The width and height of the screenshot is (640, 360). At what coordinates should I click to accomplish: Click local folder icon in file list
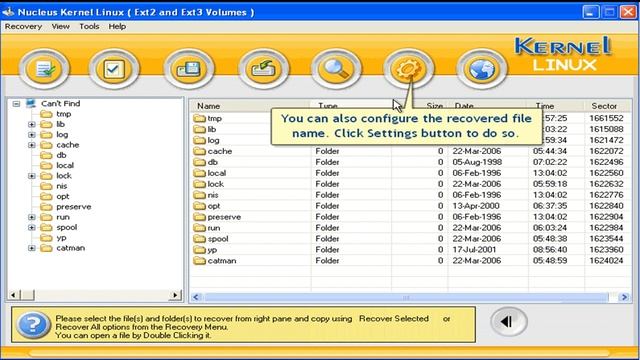coord(199,173)
